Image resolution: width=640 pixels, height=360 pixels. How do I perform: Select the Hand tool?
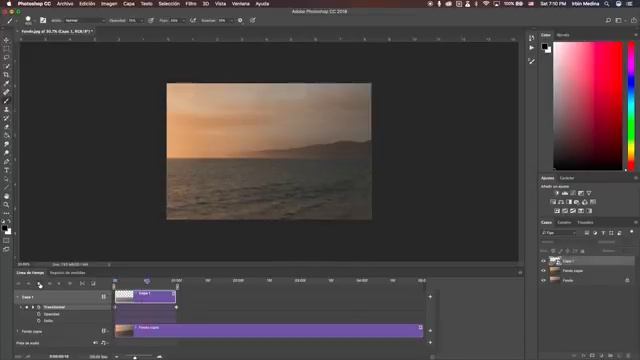pyautogui.click(x=6, y=196)
